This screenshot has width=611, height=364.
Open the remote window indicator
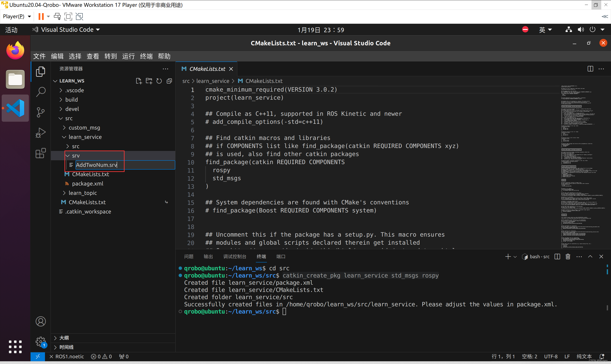pos(38,356)
